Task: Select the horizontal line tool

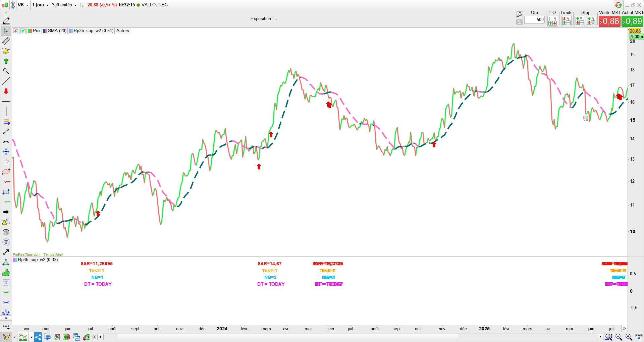Action: coord(6,101)
